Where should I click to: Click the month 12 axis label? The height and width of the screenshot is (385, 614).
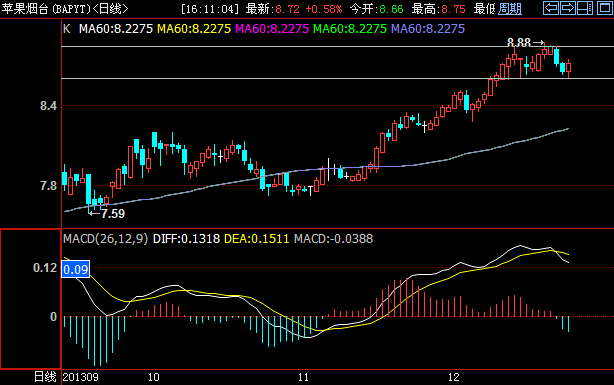coord(454,377)
